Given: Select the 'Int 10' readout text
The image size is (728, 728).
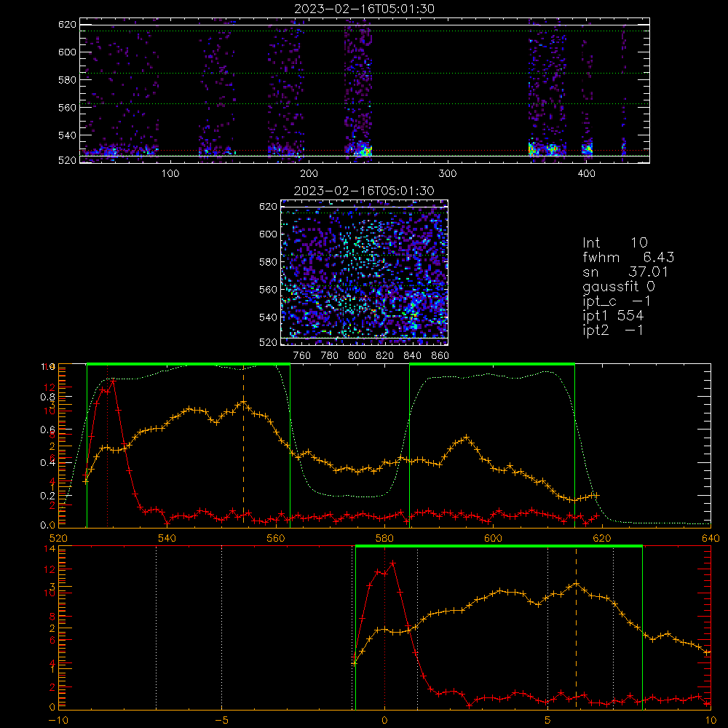Looking at the screenshot, I should tap(615, 243).
